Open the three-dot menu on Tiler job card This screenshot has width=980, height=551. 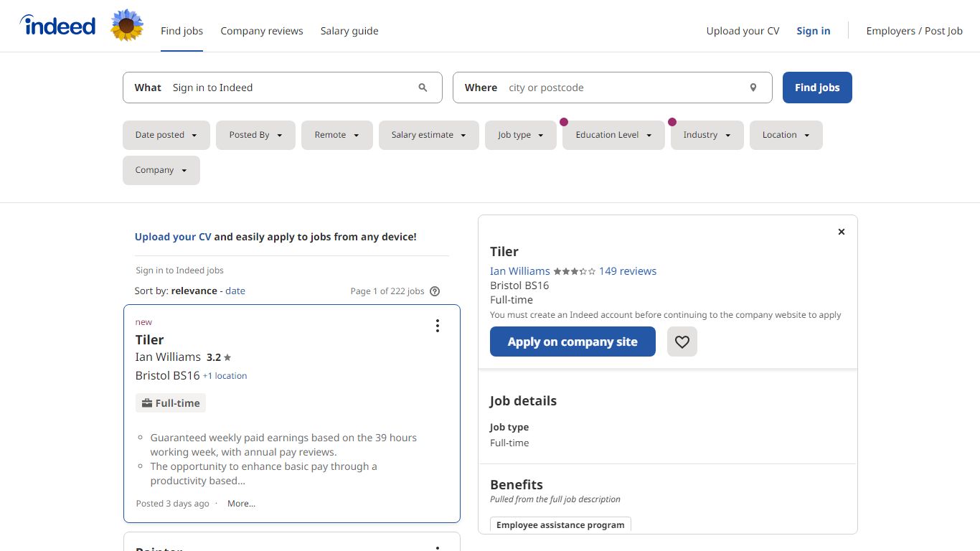tap(437, 326)
